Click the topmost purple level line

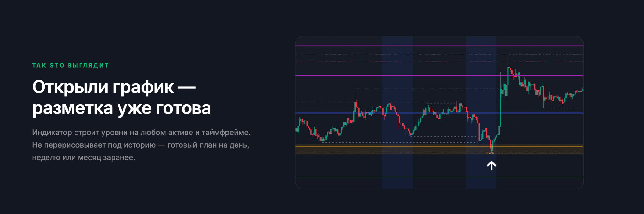(439, 45)
